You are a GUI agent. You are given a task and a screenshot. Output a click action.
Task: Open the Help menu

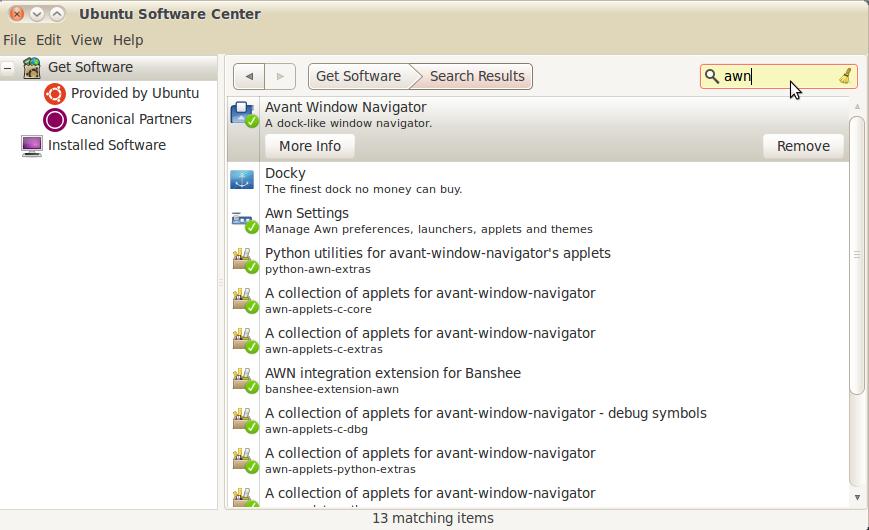pyautogui.click(x=128, y=40)
